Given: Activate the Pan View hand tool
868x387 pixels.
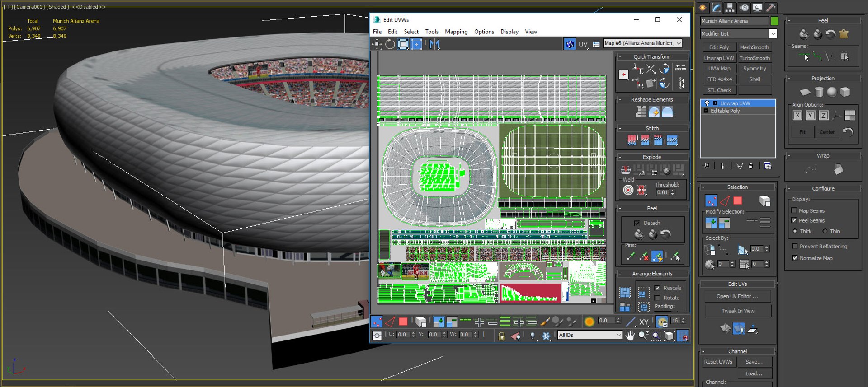Looking at the screenshot, I should (630, 336).
